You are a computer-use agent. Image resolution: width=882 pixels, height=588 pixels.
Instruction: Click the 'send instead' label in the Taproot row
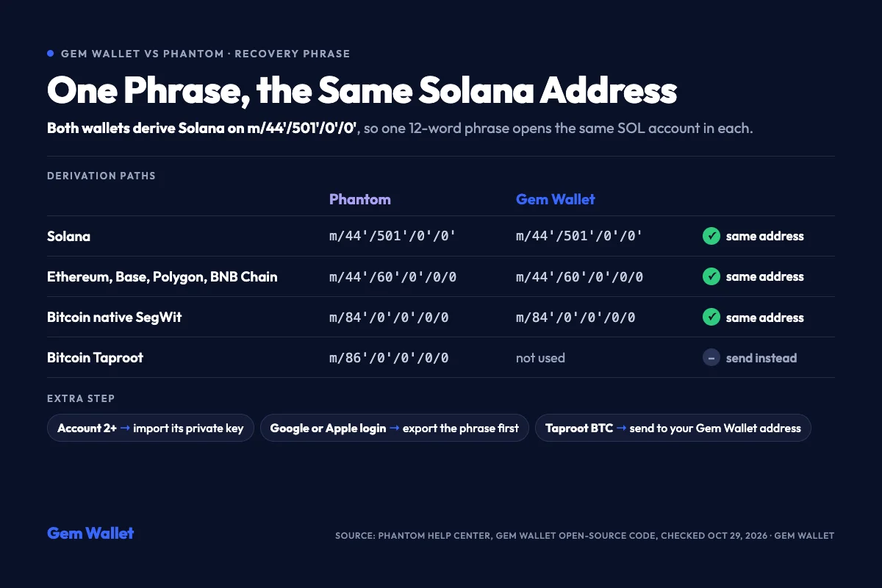[x=761, y=358]
